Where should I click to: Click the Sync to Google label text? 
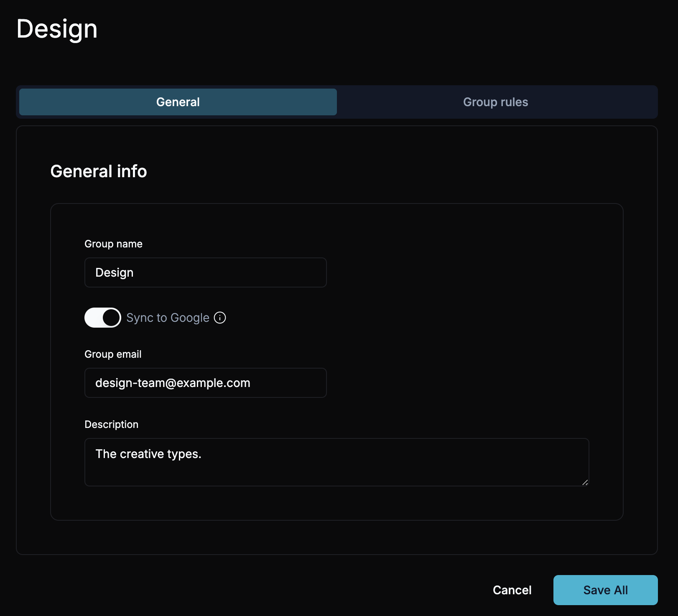pyautogui.click(x=168, y=318)
